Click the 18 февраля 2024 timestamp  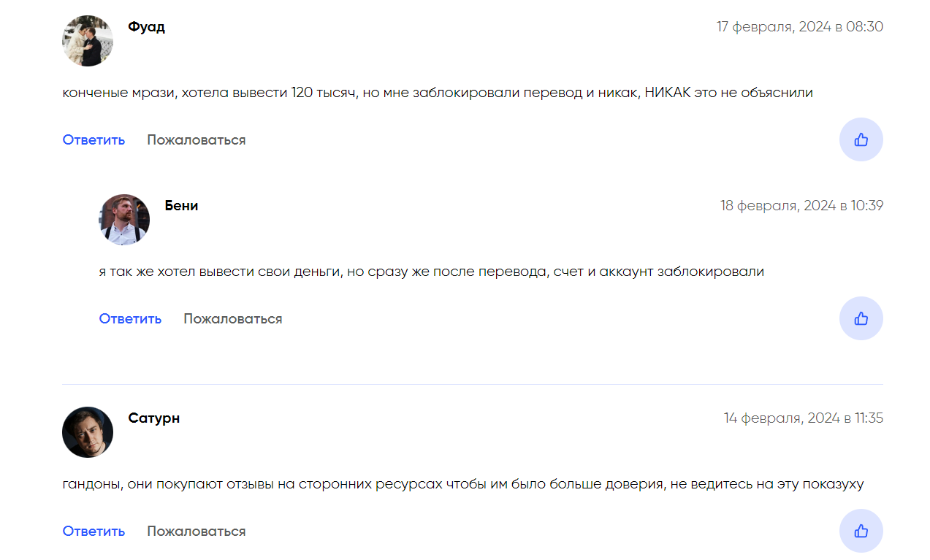801,206
